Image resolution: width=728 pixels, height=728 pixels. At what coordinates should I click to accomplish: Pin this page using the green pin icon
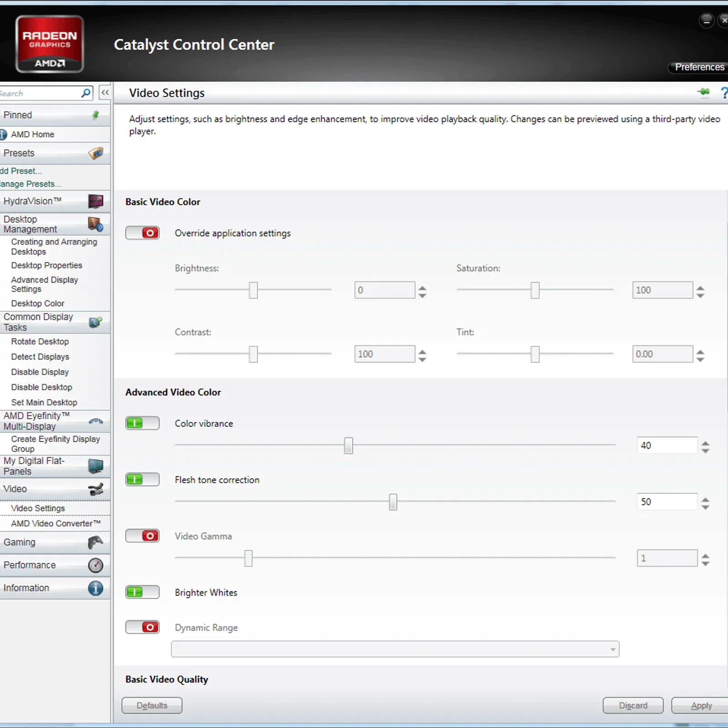[x=703, y=92]
